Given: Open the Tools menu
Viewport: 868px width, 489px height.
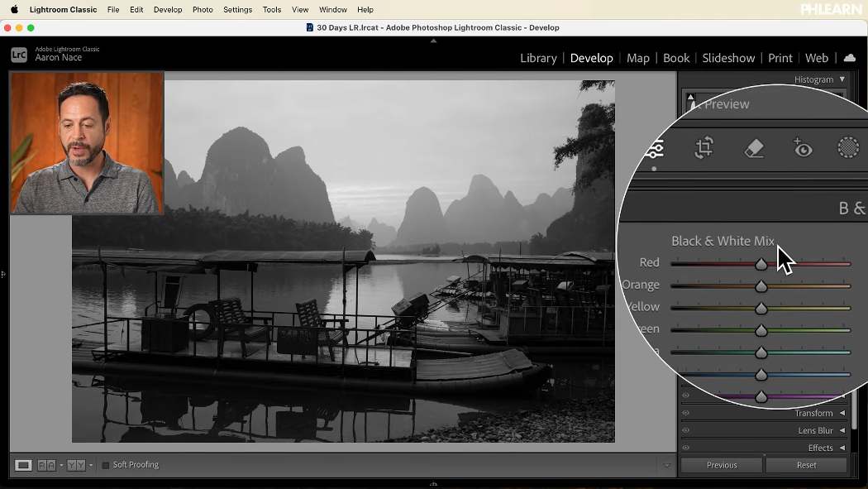Looking at the screenshot, I should 272,9.
